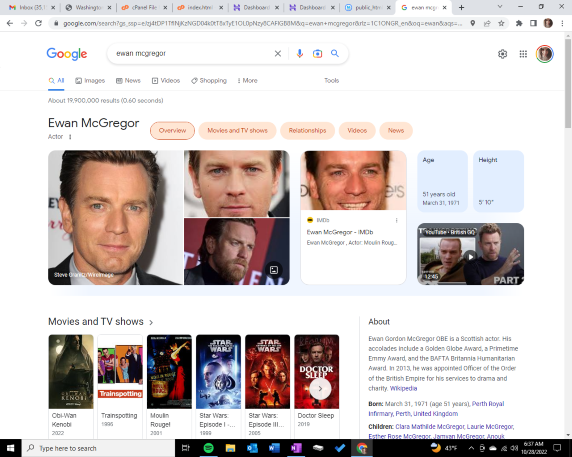Open the image gallery icon on photos
Viewport: 572px width, 457px height.
coord(274,270)
